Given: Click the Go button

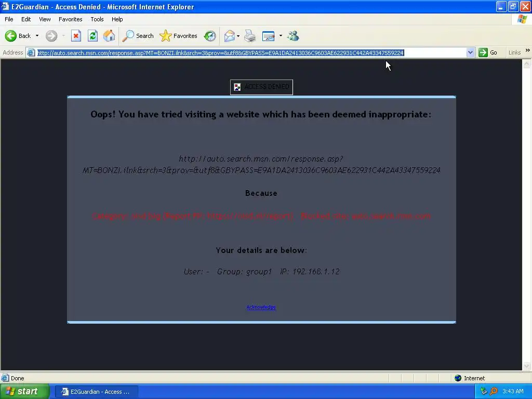Looking at the screenshot, I should click(488, 52).
